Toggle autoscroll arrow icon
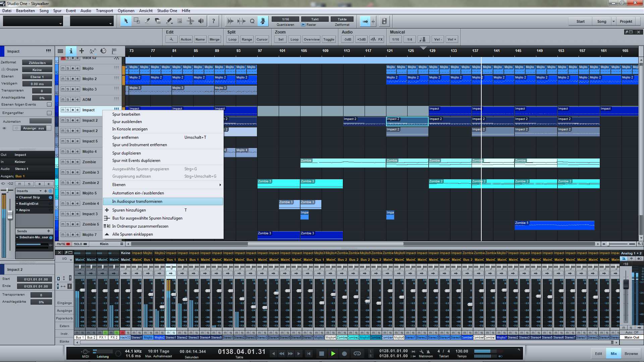Image resolution: width=644 pixels, height=362 pixels. (x=365, y=21)
